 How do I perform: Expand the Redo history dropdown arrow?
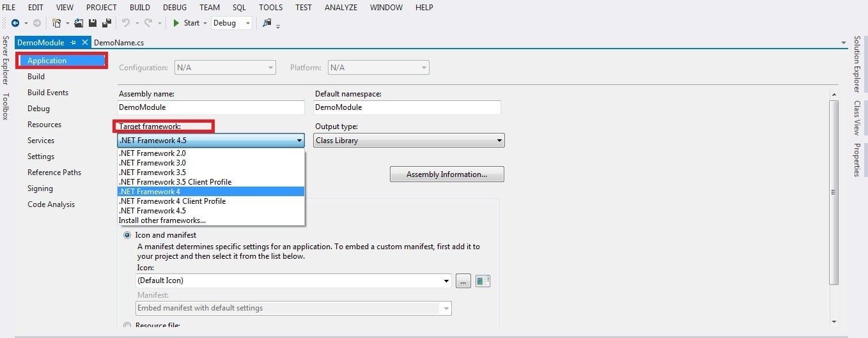[x=159, y=23]
